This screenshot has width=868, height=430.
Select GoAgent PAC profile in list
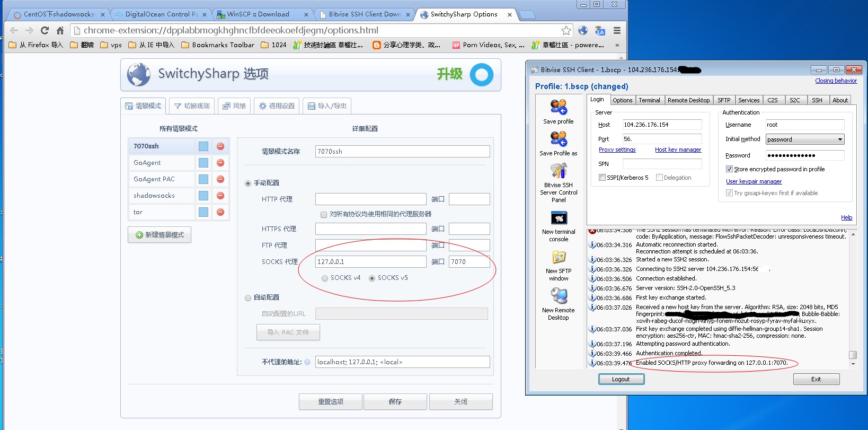click(x=162, y=179)
